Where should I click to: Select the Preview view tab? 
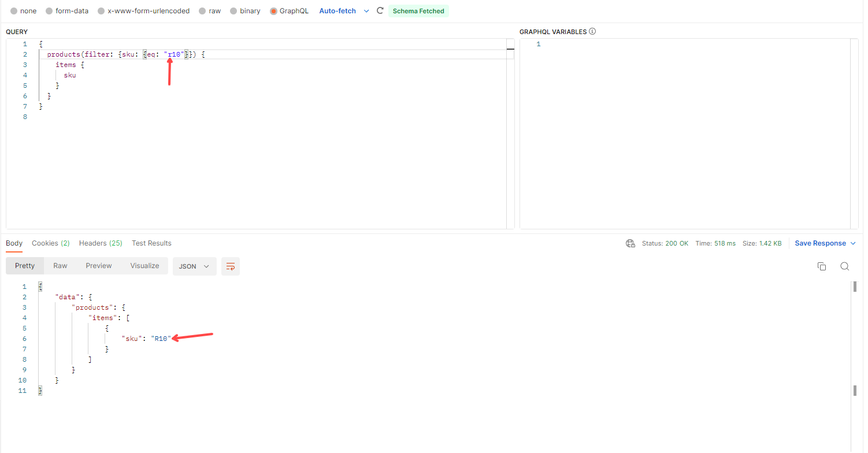[x=99, y=266]
